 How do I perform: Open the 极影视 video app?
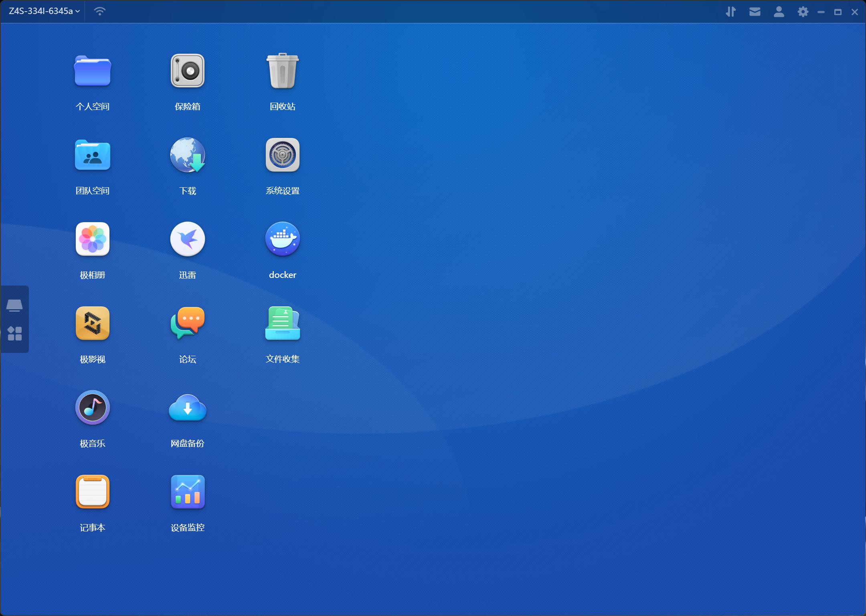92,324
